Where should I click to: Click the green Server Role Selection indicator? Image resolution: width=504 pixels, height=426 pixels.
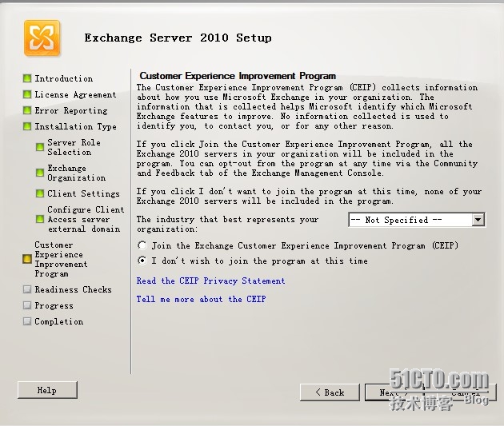coord(40,147)
